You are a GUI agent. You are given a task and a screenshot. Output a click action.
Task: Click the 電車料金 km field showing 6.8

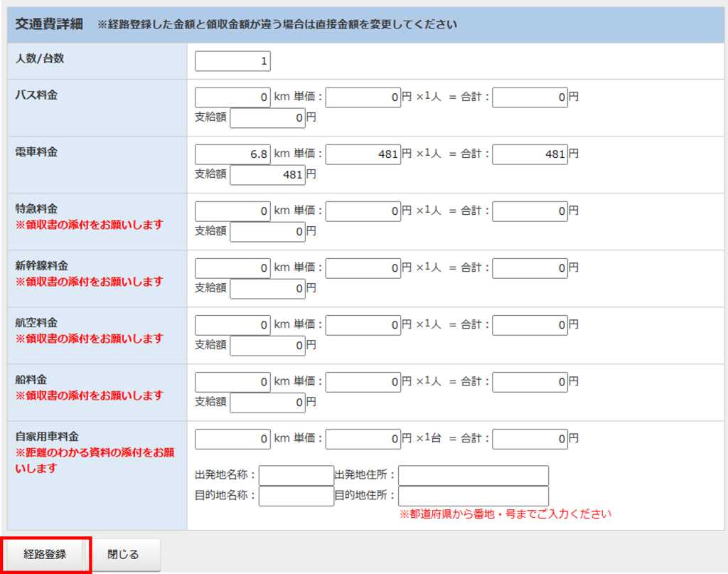[x=232, y=154]
